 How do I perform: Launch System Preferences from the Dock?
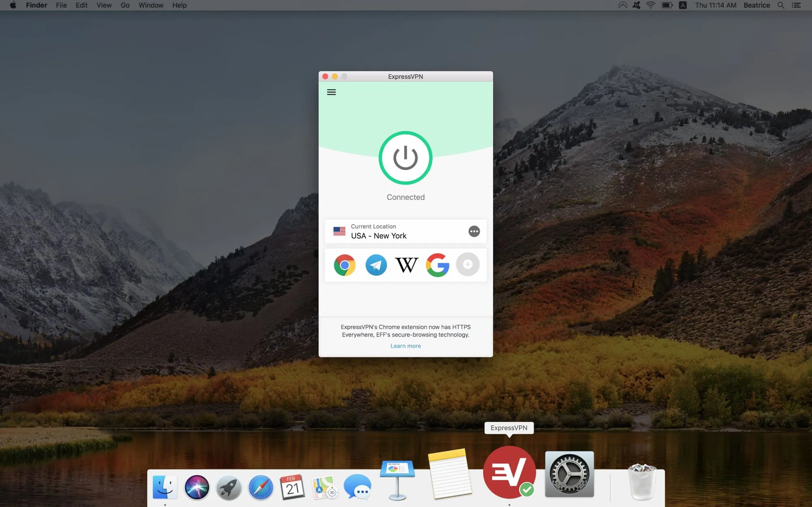coord(569,473)
